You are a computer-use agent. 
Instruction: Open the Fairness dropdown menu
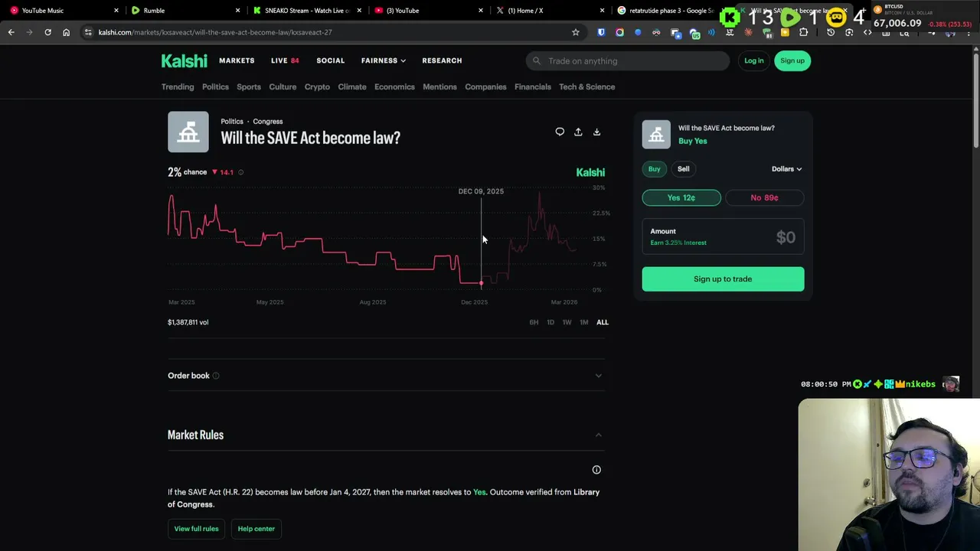pyautogui.click(x=384, y=60)
